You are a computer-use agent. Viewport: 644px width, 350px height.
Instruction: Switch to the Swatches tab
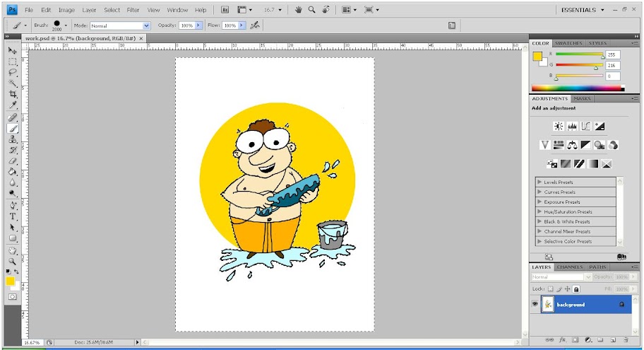568,43
